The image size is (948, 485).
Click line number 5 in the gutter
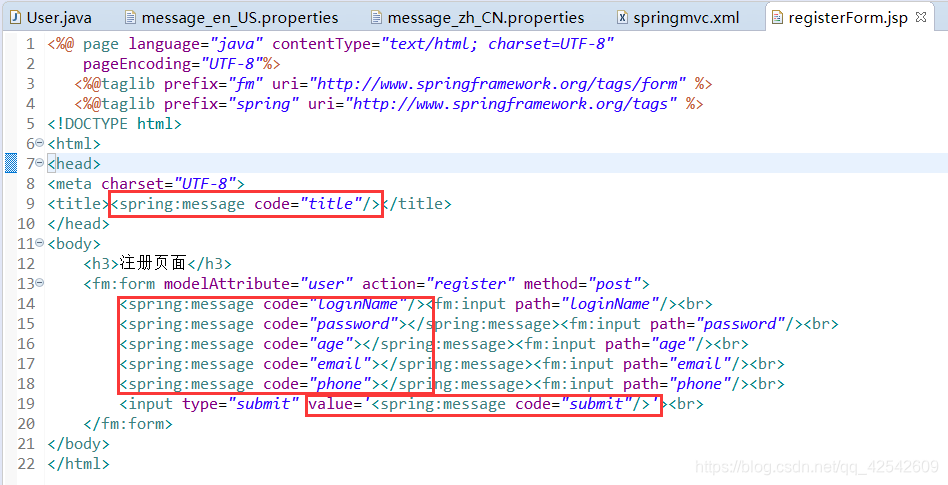(x=30, y=123)
